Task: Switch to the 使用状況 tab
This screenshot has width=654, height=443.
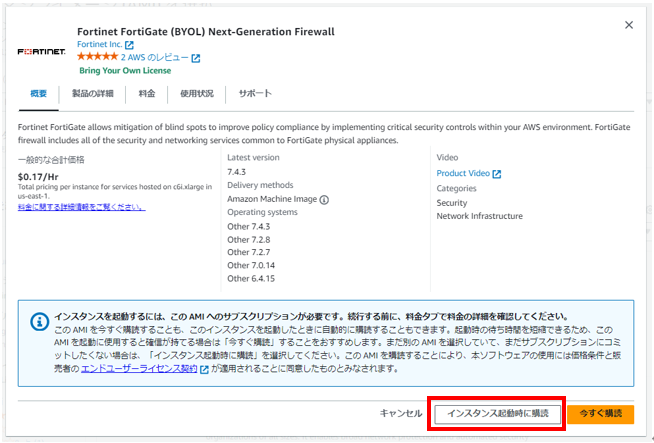Action: click(x=197, y=93)
